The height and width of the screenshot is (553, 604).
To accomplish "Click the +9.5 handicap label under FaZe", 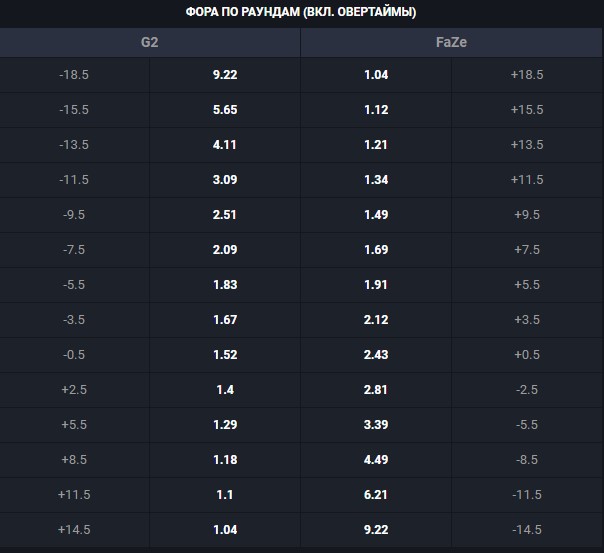I will click(527, 215).
